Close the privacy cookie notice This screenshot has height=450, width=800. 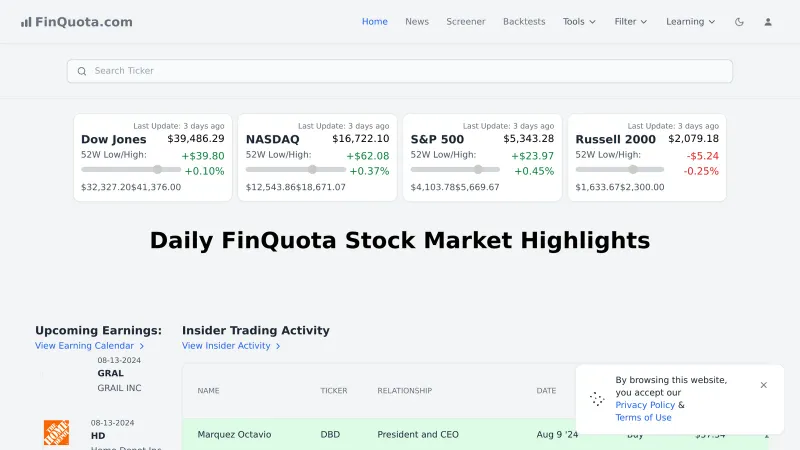coord(763,385)
